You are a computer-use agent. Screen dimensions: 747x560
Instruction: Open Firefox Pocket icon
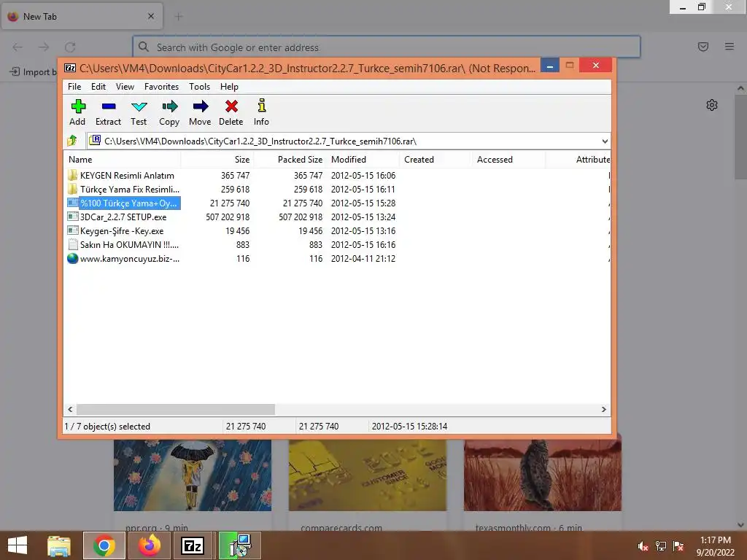pyautogui.click(x=703, y=47)
